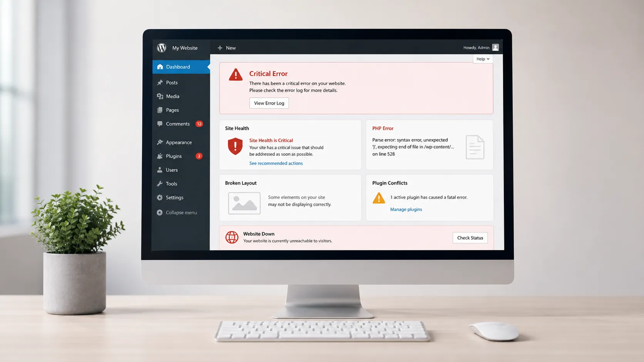Click the orange plugin warning triangle

pos(379,198)
